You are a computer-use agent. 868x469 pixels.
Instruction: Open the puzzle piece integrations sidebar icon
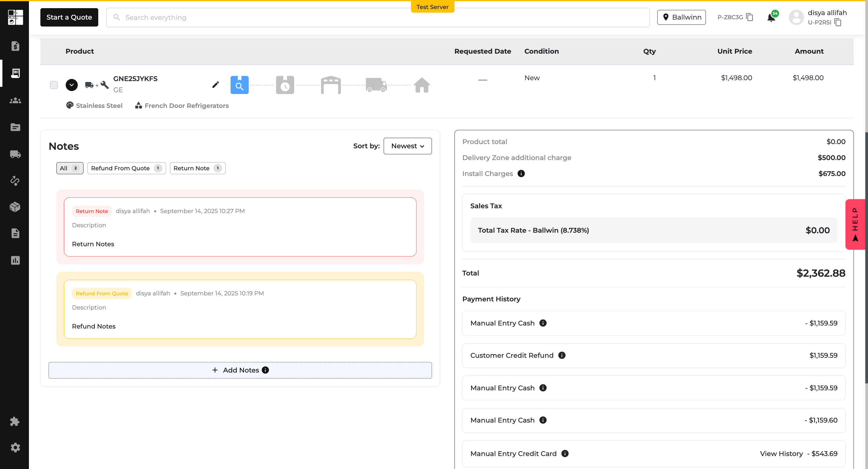15,421
